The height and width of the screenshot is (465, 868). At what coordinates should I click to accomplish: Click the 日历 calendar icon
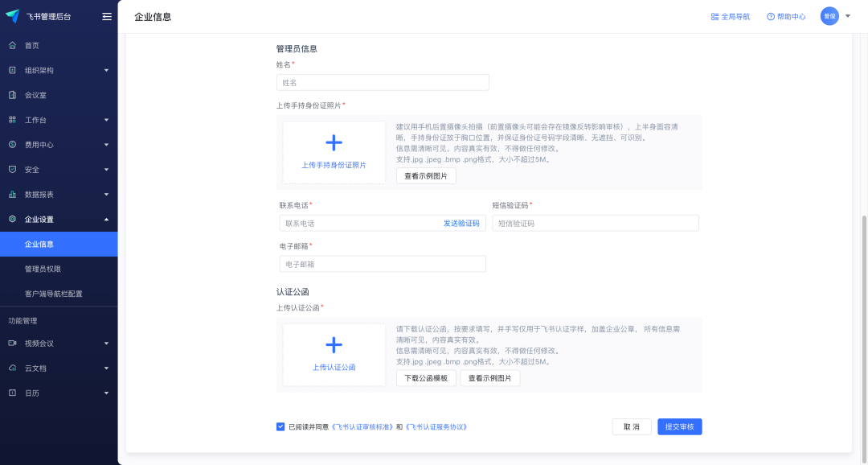pos(12,393)
